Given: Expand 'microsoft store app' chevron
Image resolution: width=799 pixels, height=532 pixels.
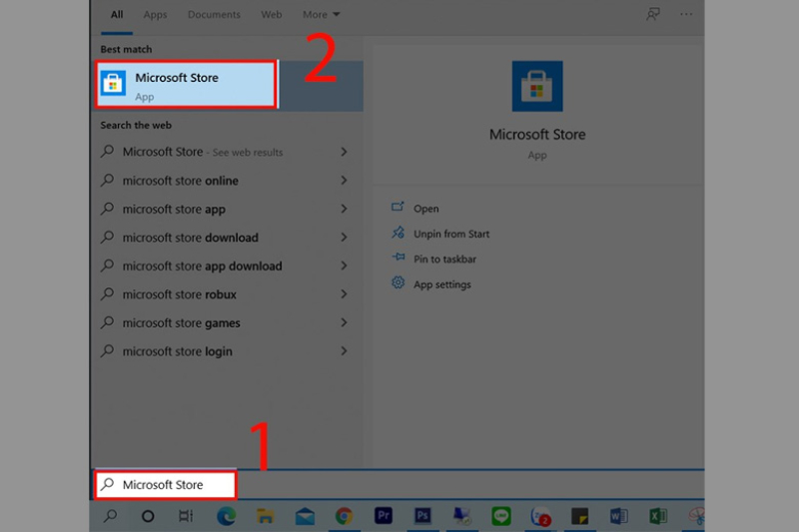Looking at the screenshot, I should 344,209.
